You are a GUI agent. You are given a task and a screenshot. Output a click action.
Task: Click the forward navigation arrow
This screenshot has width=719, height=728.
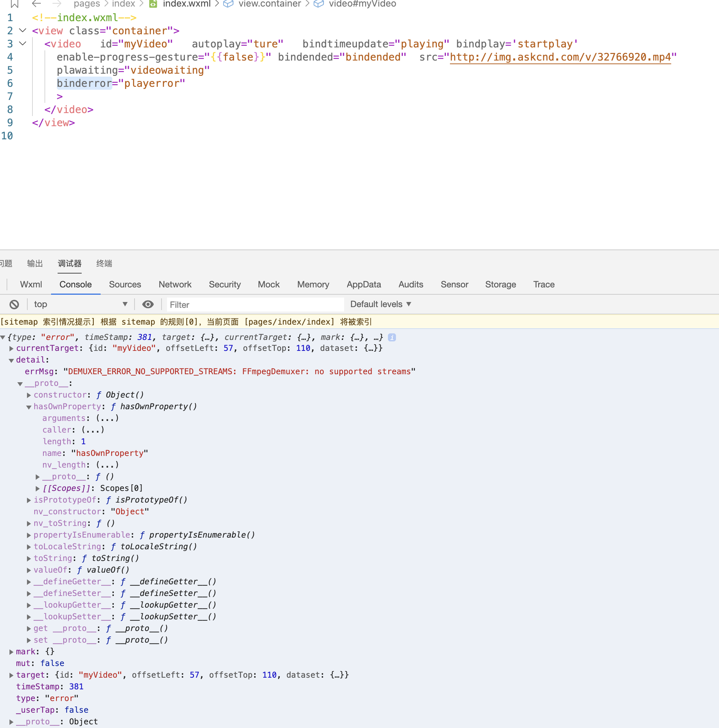click(57, 4)
